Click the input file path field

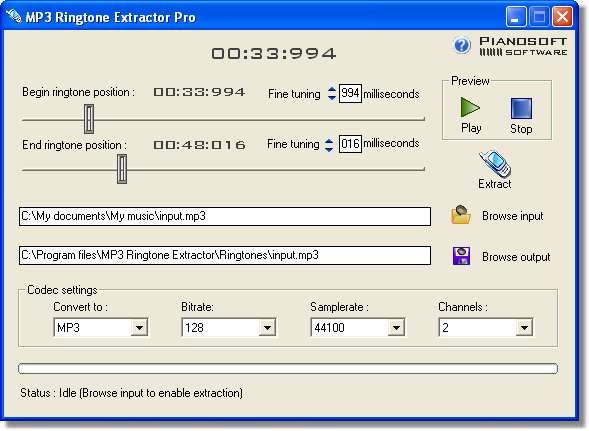(x=225, y=216)
